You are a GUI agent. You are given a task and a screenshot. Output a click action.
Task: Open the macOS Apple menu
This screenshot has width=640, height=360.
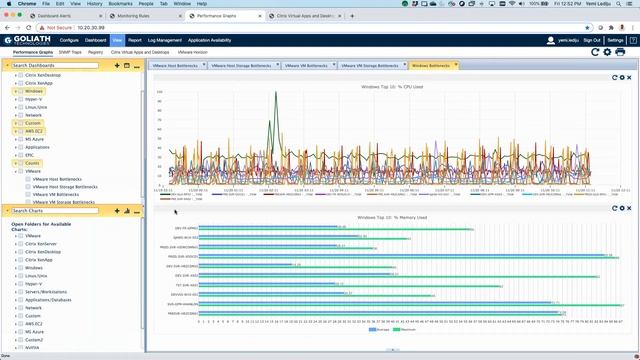tap(9, 4)
